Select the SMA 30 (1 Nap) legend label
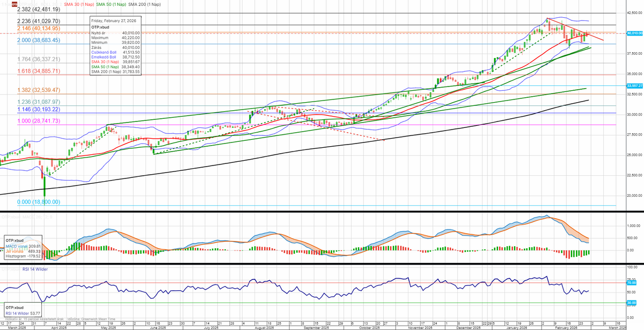The image size is (644, 330). pos(78,4)
